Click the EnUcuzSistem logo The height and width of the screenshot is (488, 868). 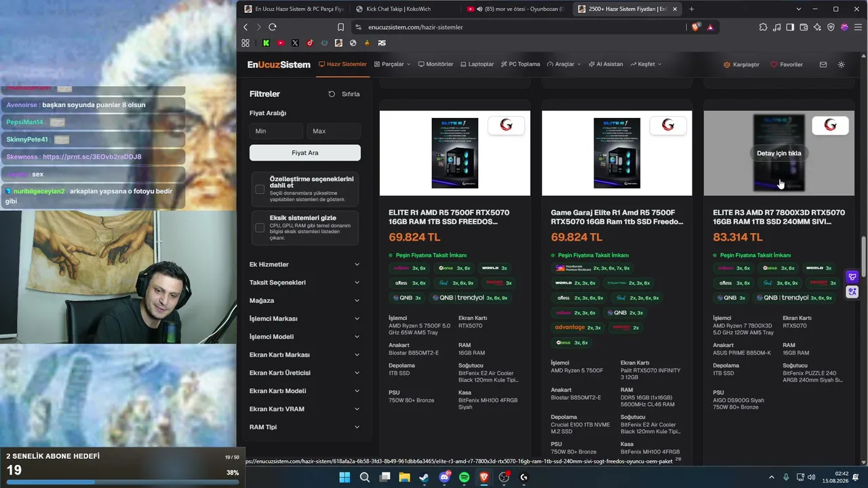(279, 64)
